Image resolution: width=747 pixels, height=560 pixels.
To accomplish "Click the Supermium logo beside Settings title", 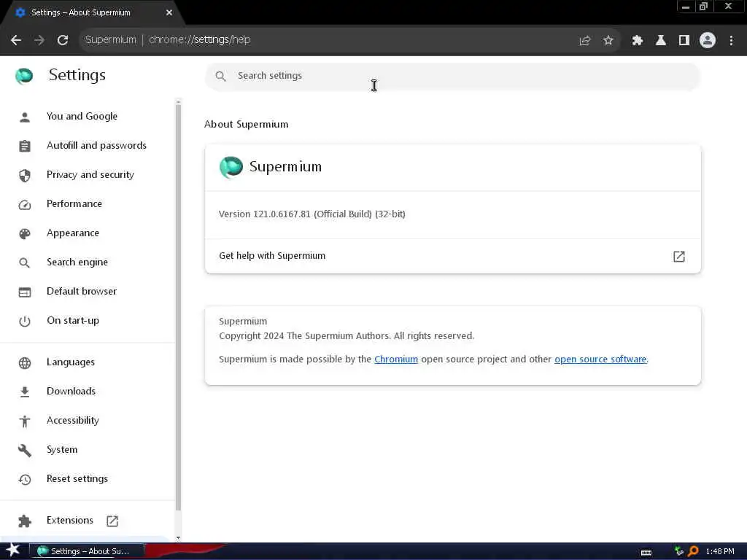I will coord(24,76).
